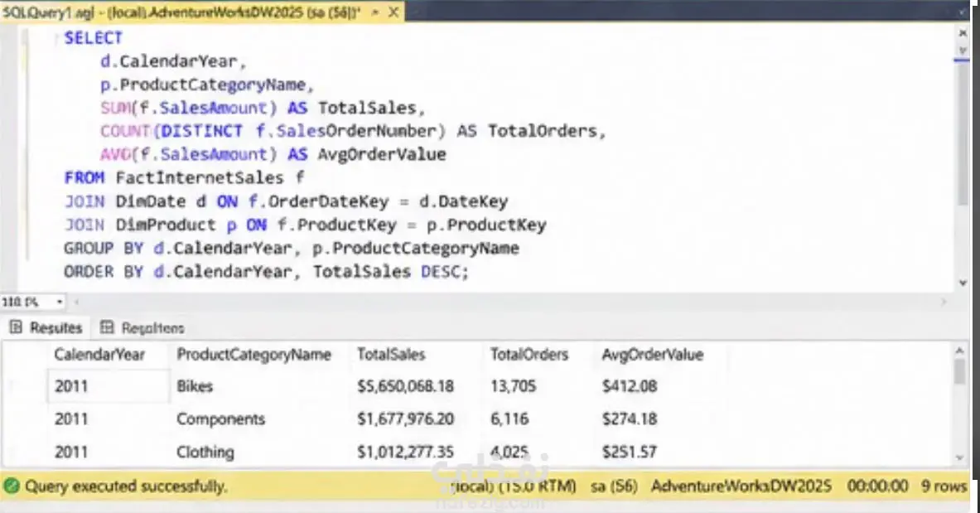Open the Results tab
Viewport: 980px width, 513px height.
pyautogui.click(x=46, y=328)
